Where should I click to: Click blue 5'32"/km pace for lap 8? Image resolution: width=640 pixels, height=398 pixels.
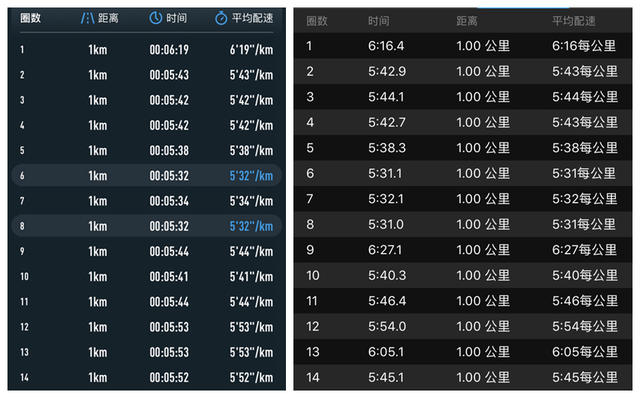(x=251, y=226)
